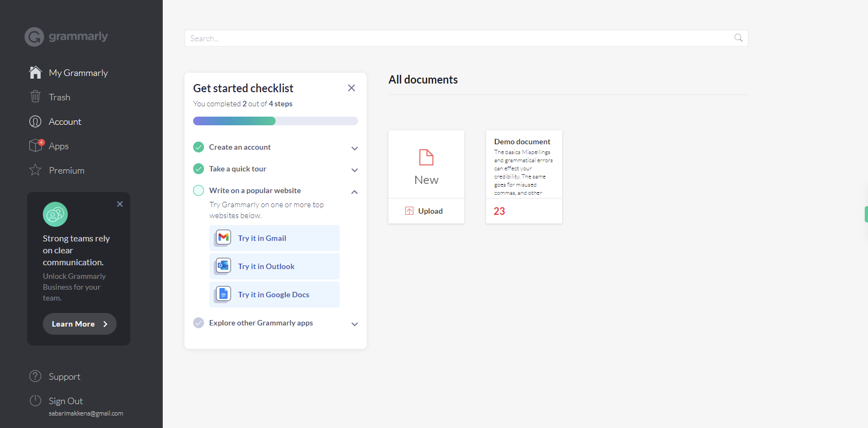The width and height of the screenshot is (868, 428).
Task: Click the new document page icon
Action: tap(426, 157)
